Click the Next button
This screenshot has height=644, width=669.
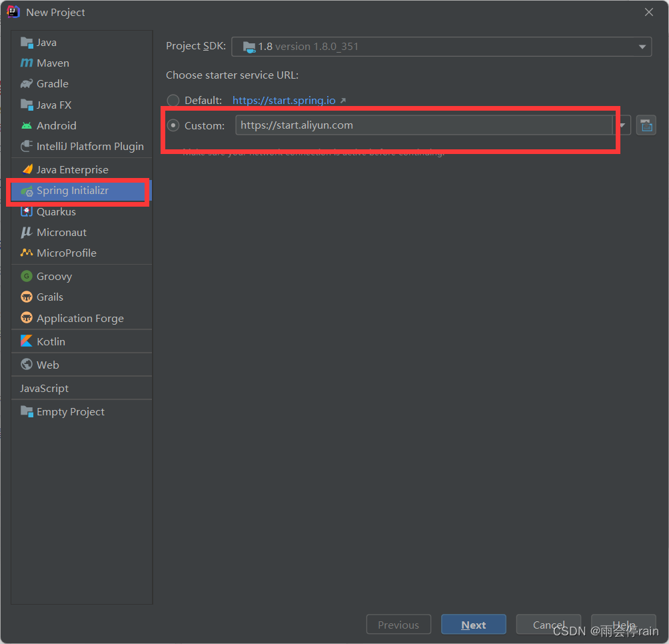tap(474, 625)
